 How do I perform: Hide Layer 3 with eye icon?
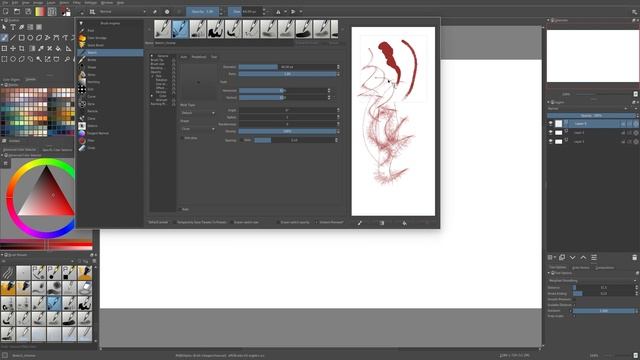pos(551,123)
